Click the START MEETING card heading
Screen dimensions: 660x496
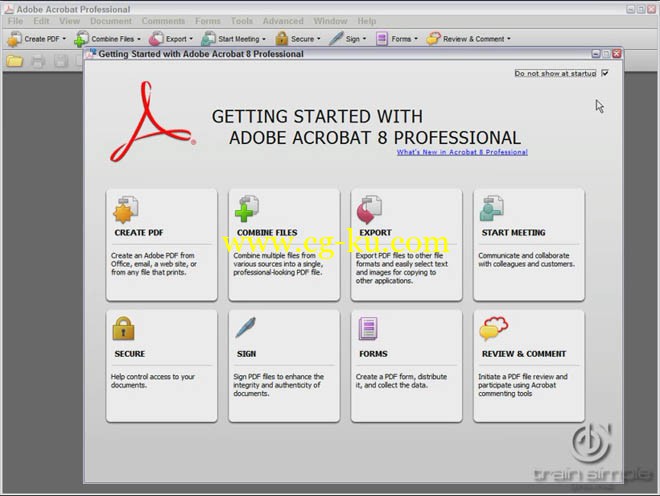pyautogui.click(x=514, y=232)
